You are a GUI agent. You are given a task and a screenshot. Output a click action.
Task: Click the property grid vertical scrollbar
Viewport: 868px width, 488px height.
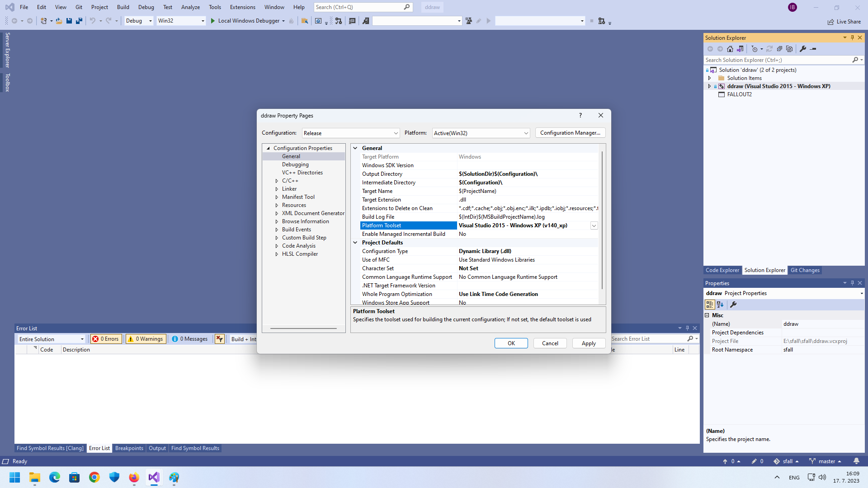[602, 221]
